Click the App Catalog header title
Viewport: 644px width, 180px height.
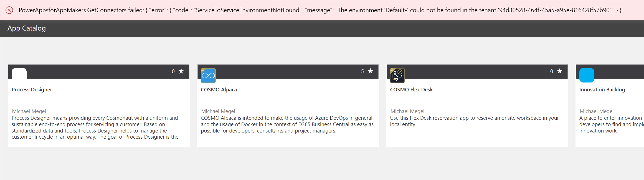(27, 28)
